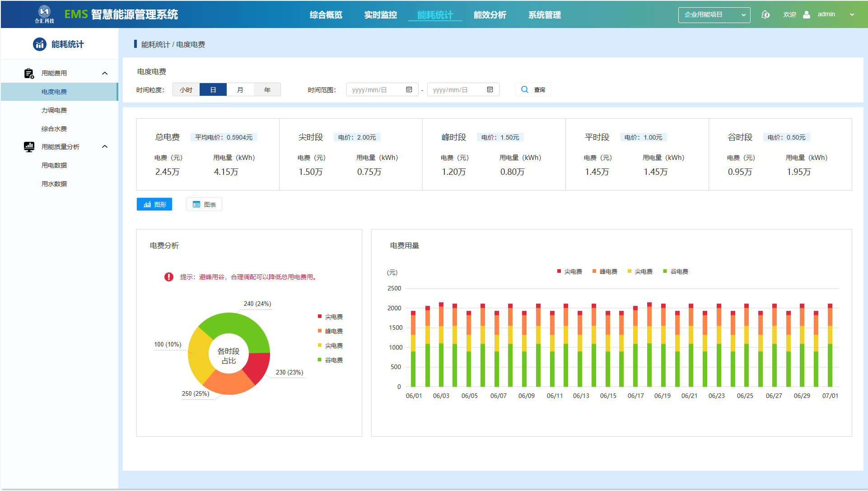Click the 能耗统计 chart logo icon
This screenshot has width=868, height=491.
tap(40, 44)
